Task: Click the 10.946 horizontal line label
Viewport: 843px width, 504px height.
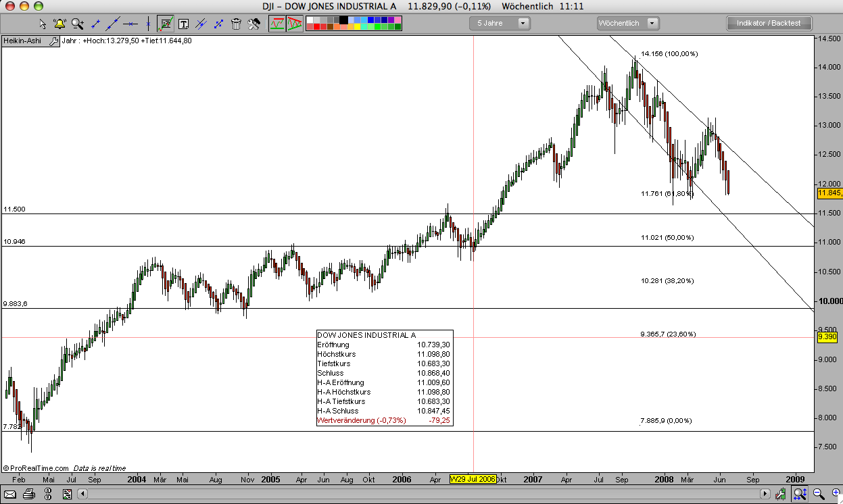Action: (x=14, y=242)
